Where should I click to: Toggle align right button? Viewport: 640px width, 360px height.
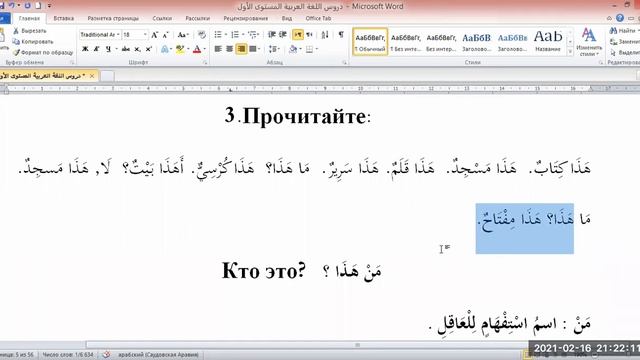(241, 49)
